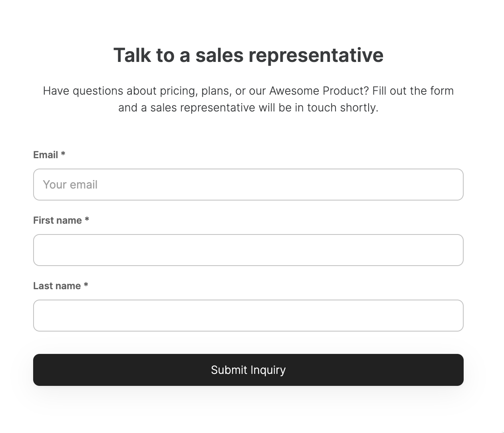This screenshot has height=433, width=504.
Task: Click Submit Inquiry to send the form
Action: coord(248,370)
